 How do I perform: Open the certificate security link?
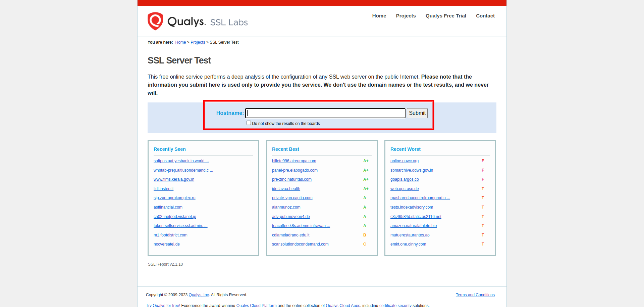[395, 305]
